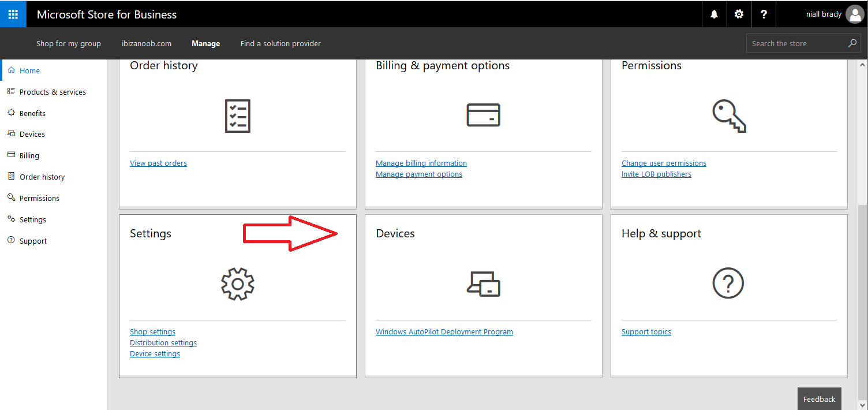868x410 pixels.
Task: Click the large Settings gear tile icon
Action: [x=237, y=284]
